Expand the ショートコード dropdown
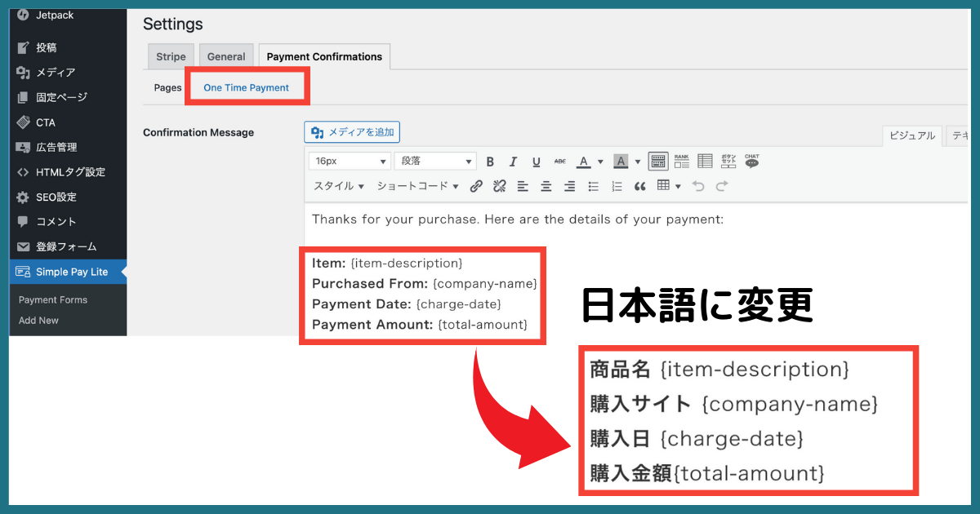Image resolution: width=980 pixels, height=514 pixels. click(x=416, y=185)
